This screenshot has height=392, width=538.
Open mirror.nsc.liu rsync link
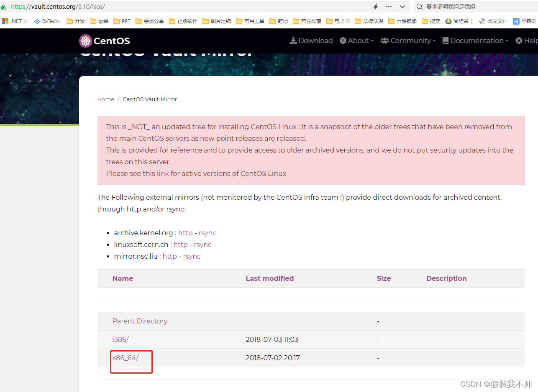[x=192, y=256]
